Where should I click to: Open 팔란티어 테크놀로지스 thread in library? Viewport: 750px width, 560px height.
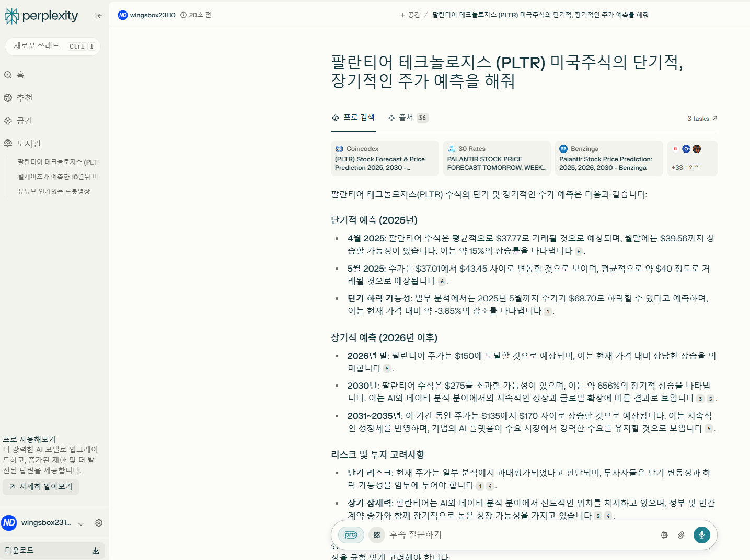58,162
